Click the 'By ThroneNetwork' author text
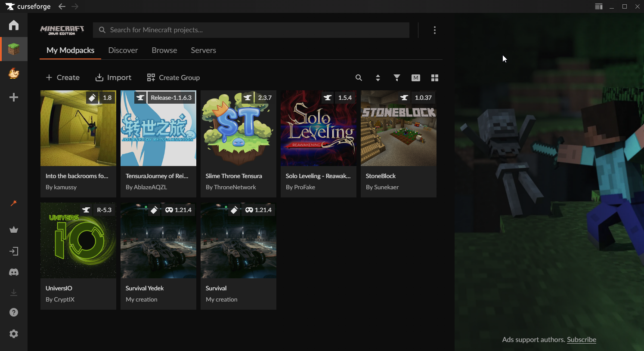 coord(231,187)
